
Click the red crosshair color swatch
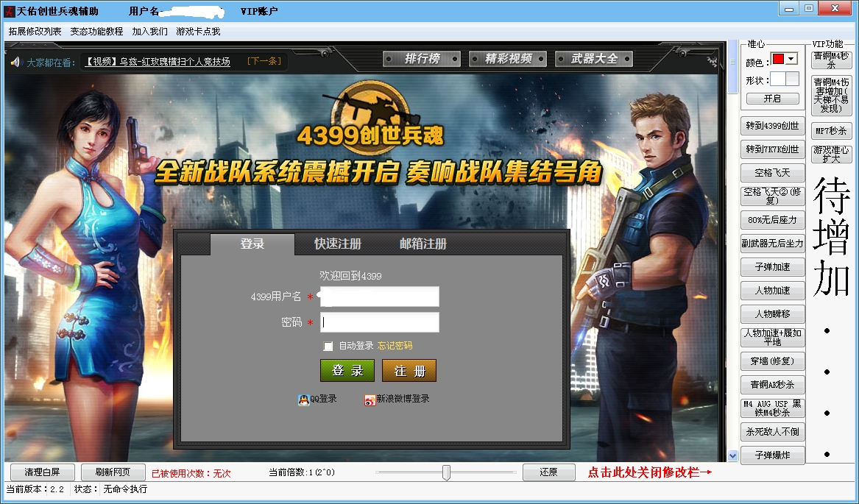tap(778, 59)
